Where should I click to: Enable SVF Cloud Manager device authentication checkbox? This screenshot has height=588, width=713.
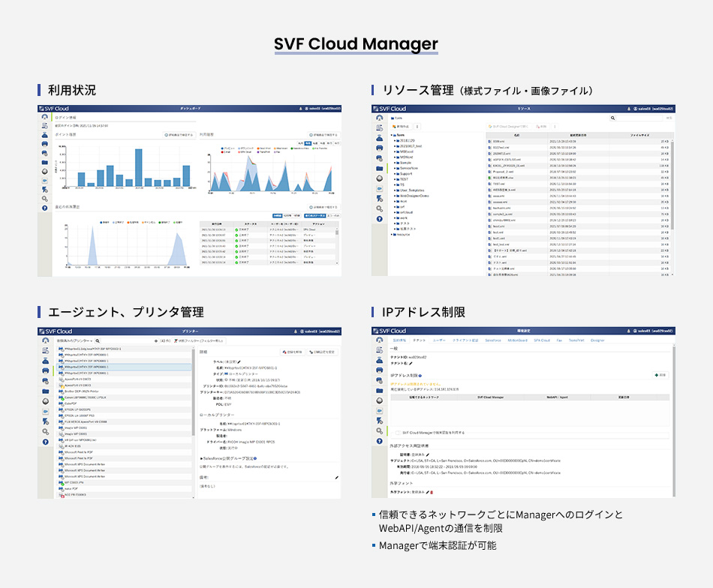coord(397,433)
